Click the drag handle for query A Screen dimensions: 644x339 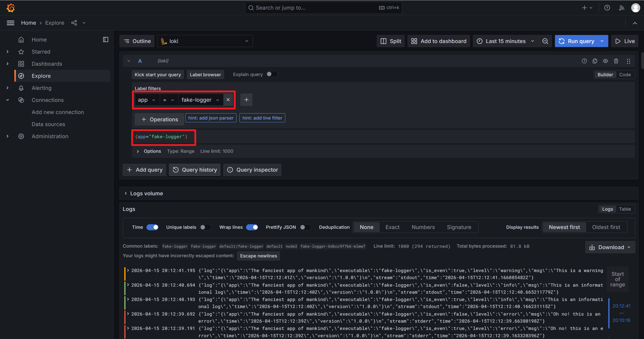[x=628, y=61]
